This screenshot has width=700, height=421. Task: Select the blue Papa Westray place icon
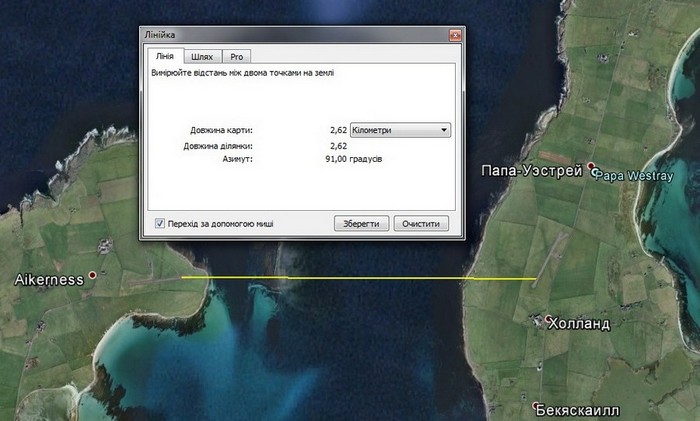(x=597, y=173)
